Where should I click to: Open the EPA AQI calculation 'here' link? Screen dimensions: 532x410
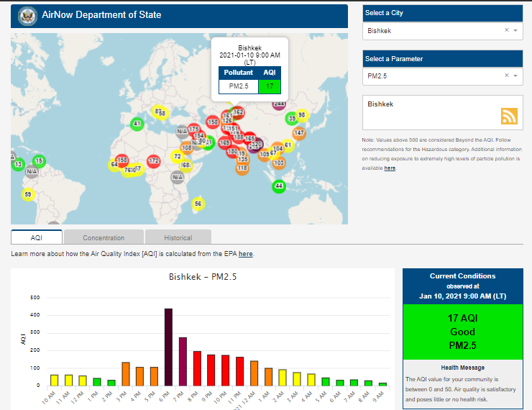pyautogui.click(x=245, y=254)
